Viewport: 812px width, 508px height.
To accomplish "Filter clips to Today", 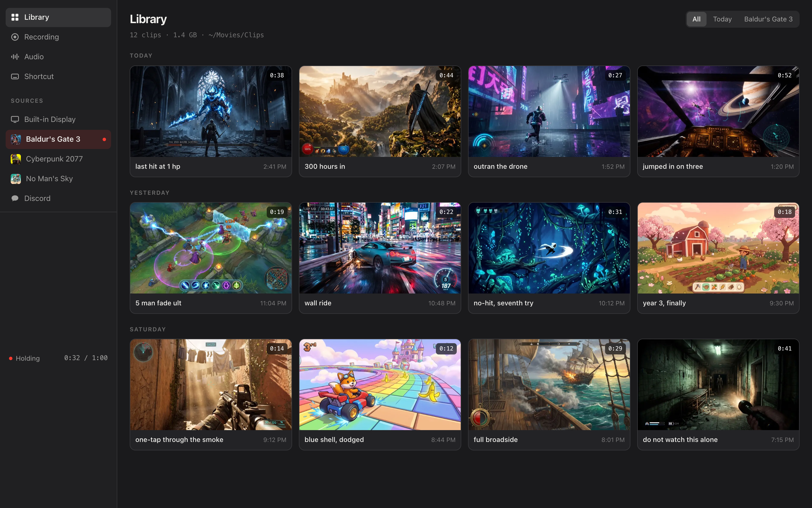I will click(x=722, y=19).
